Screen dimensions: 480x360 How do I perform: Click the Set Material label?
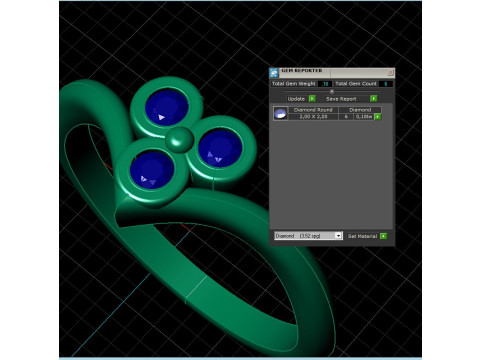point(362,236)
